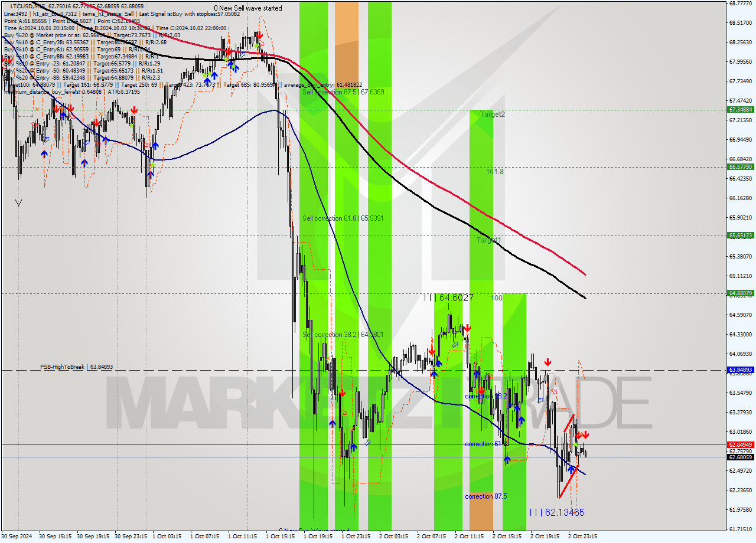Click the '2 Oct 23:15' time axis label
This screenshot has width=756, height=543.
point(583,537)
